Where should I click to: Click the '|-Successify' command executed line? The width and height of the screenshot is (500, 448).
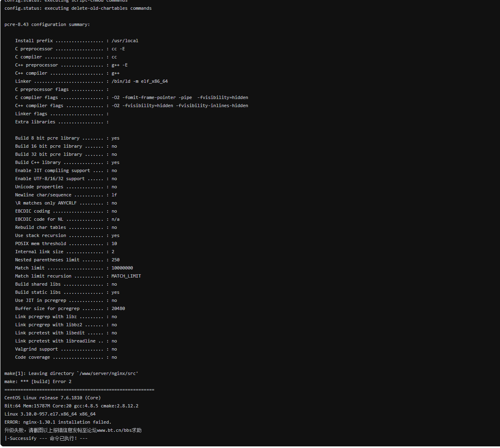tap(46, 438)
